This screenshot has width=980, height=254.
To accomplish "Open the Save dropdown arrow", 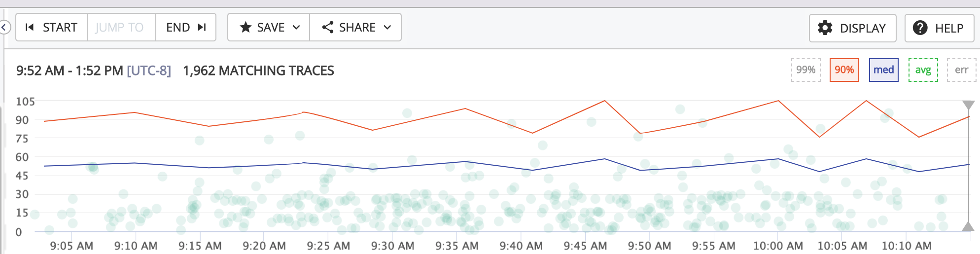I will (x=296, y=27).
